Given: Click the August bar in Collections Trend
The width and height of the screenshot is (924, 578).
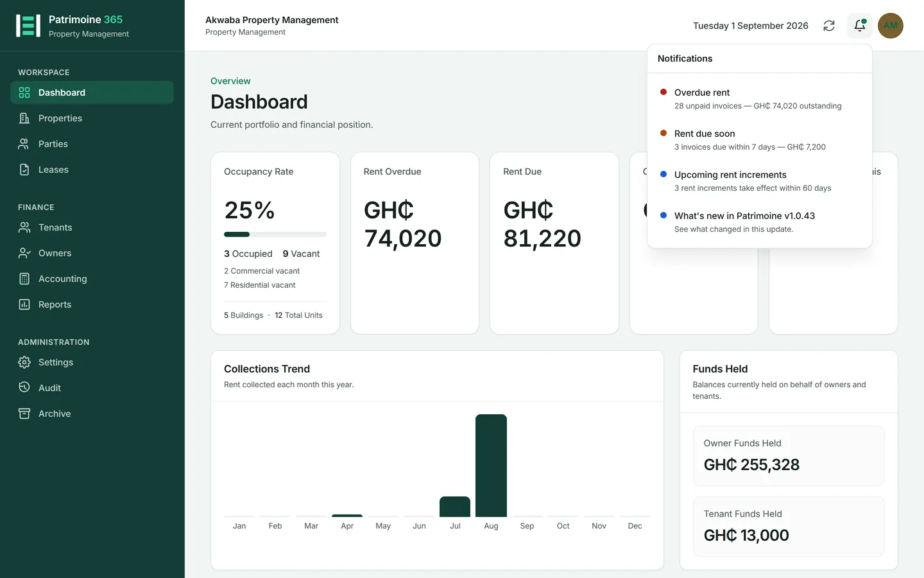Looking at the screenshot, I should 491,466.
